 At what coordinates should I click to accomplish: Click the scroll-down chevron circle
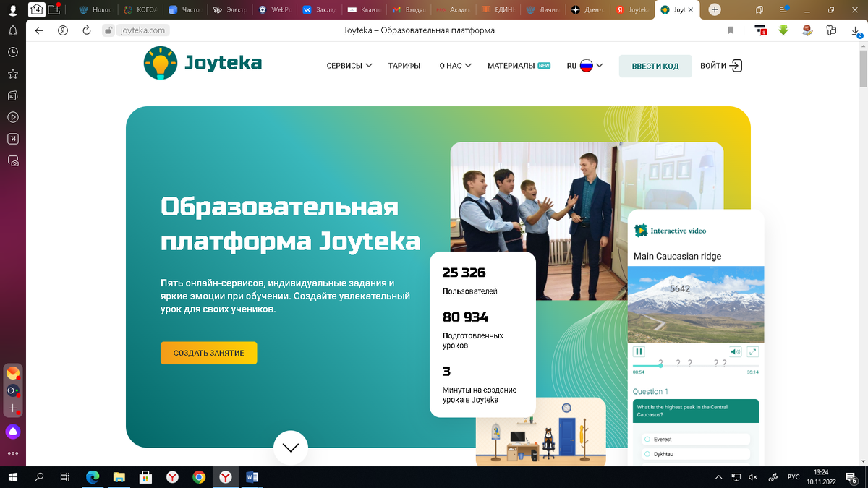point(291,448)
